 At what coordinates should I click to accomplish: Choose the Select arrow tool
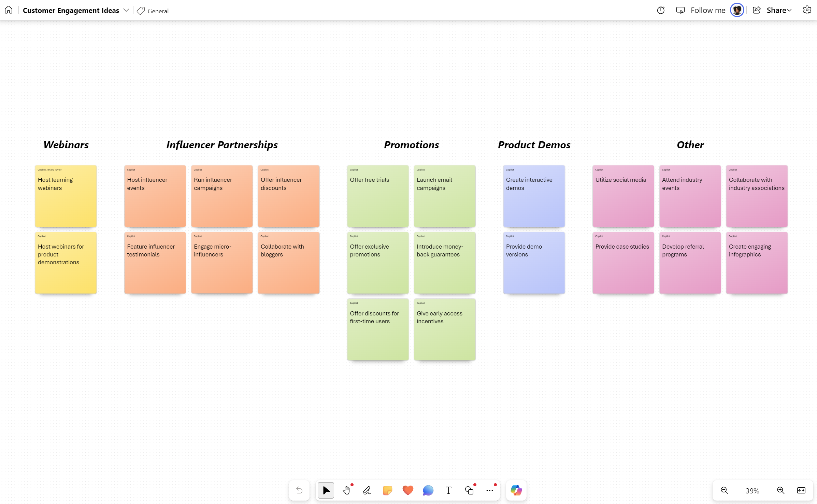click(x=326, y=490)
